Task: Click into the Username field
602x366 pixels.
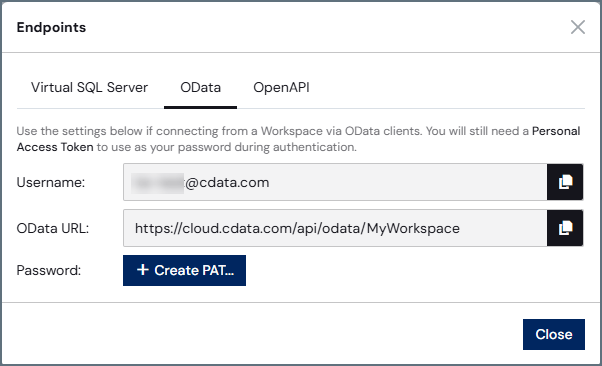Action: [x=335, y=182]
